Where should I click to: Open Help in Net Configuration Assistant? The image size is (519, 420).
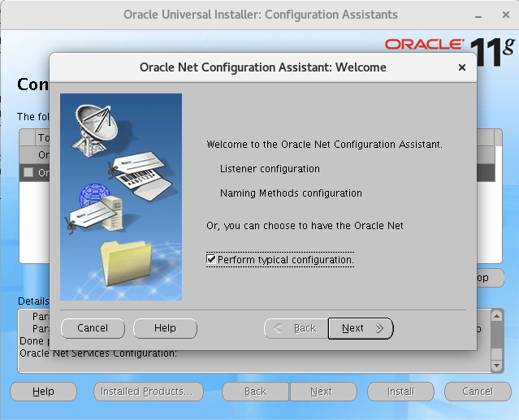pos(165,328)
